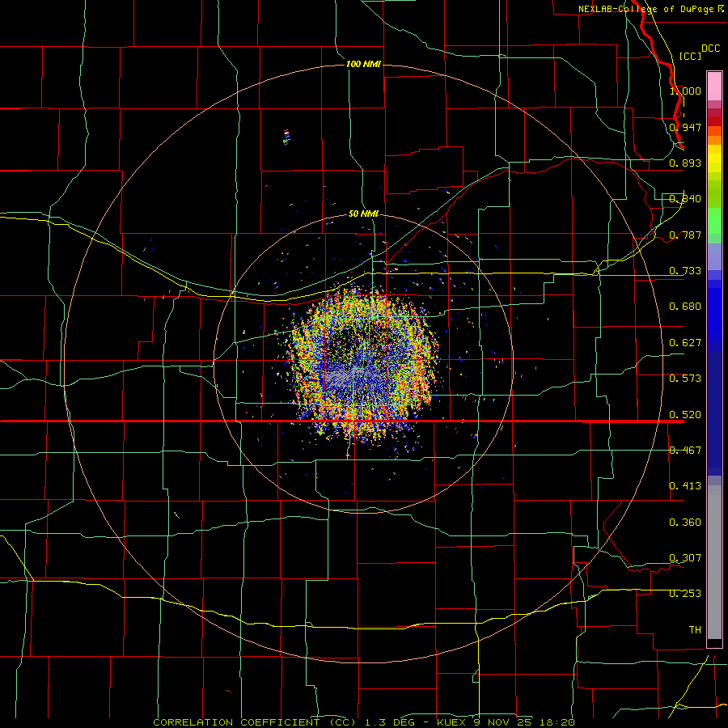Pick the long gray segment of the color scale

(714, 562)
